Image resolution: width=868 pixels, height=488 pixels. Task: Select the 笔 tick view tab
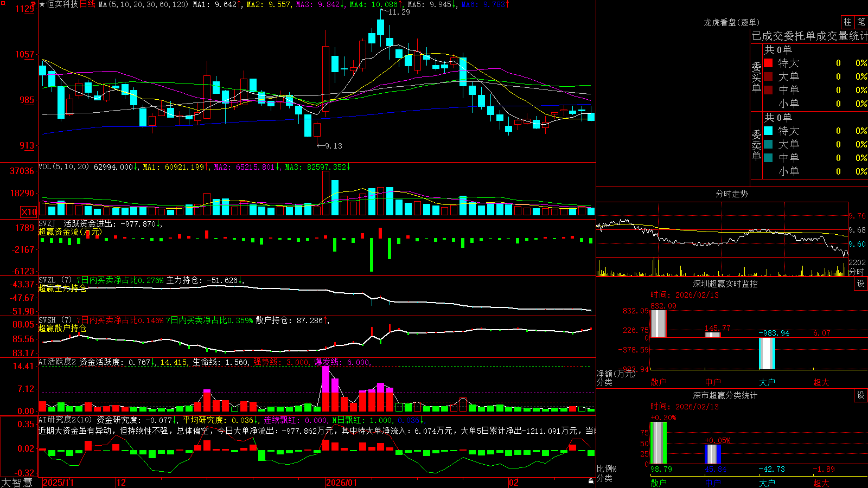861,22
